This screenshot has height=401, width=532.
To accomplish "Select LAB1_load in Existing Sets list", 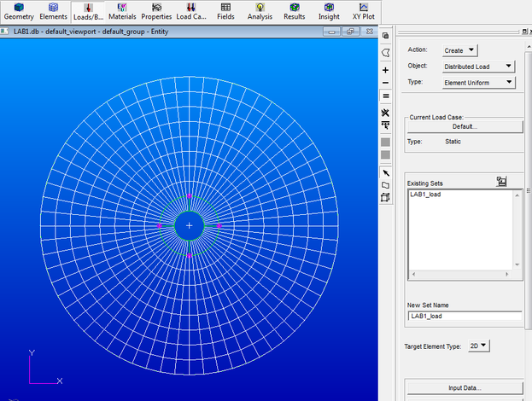I will click(x=425, y=195).
